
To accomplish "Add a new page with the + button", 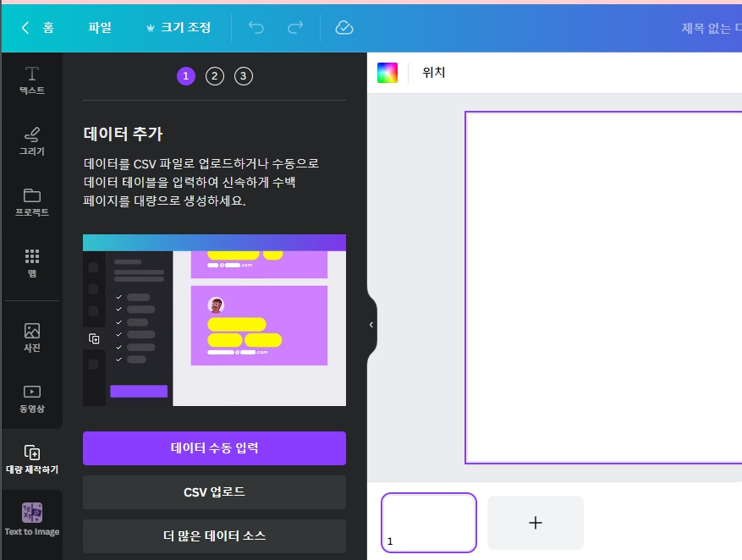I will tap(535, 523).
